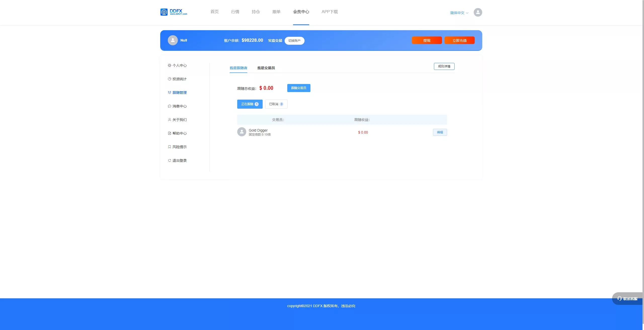The image size is (644, 330).
Task: Click Gold Digger trader avatar
Action: [242, 132]
